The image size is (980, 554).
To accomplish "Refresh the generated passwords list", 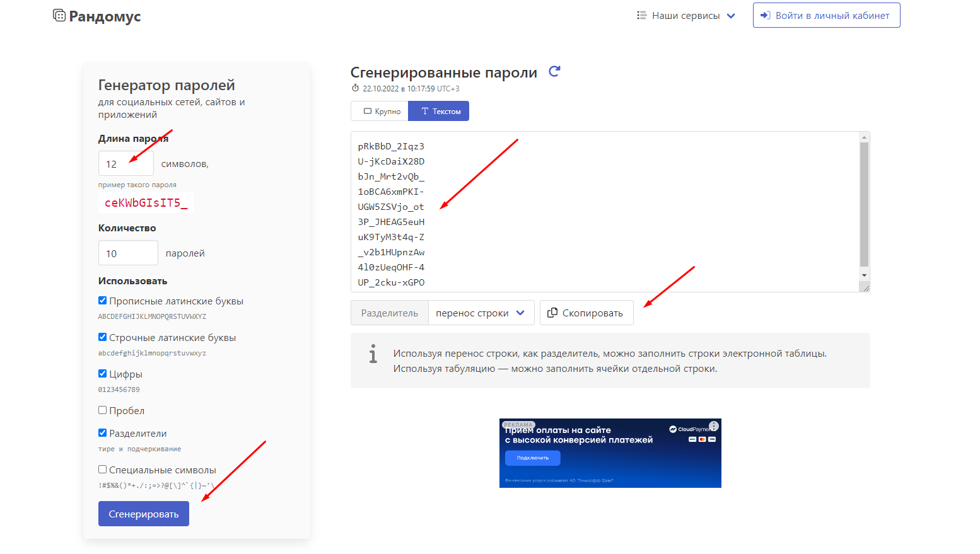I will click(x=554, y=71).
